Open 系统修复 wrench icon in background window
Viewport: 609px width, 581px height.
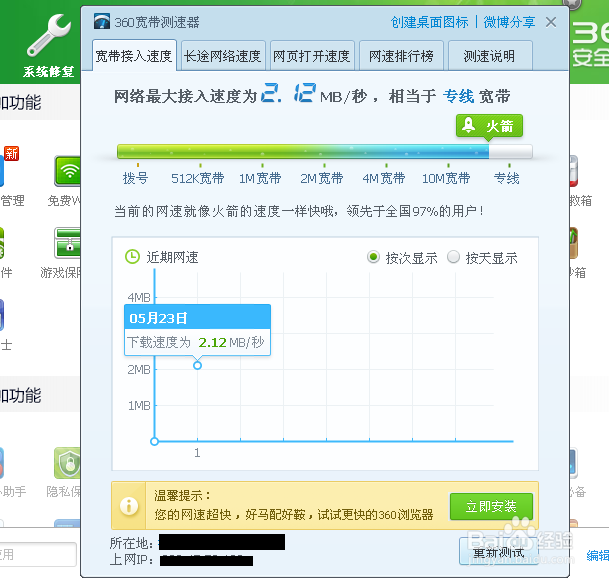pos(49,36)
